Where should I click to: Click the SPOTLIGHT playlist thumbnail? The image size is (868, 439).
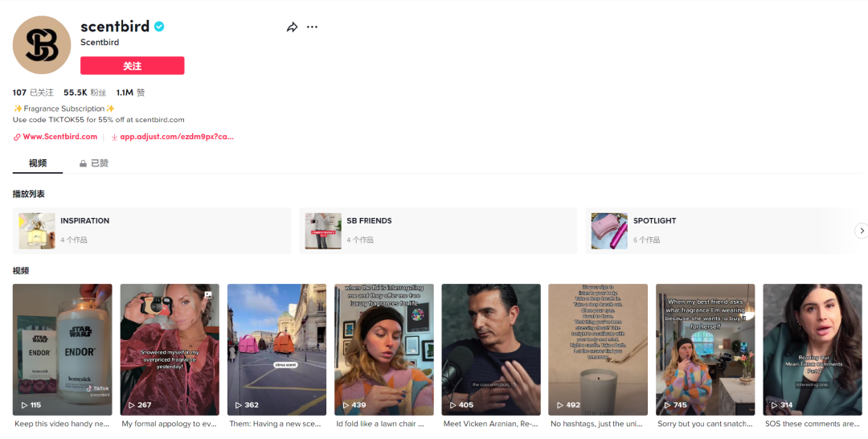click(609, 231)
